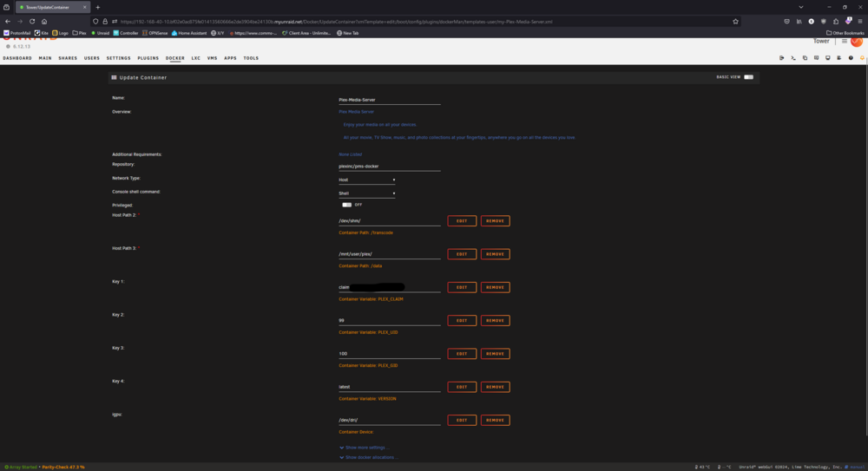This screenshot has height=471, width=868.
Task: Bookmark this page with the star icon
Action: (x=736, y=22)
